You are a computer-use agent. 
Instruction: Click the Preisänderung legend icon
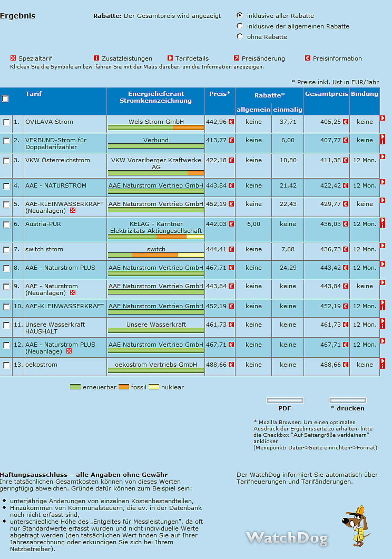coord(237,58)
